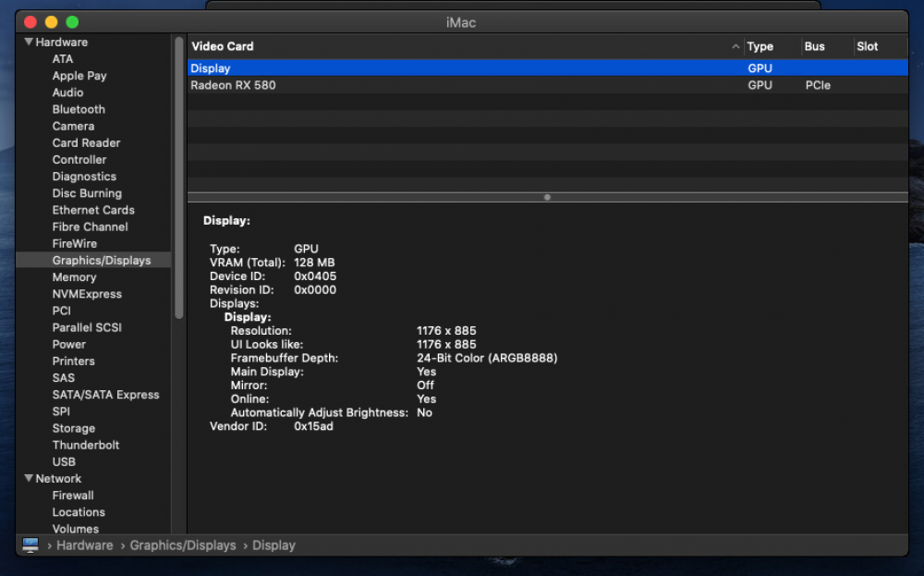
Task: Open SPI in the sidebar
Action: (x=61, y=411)
